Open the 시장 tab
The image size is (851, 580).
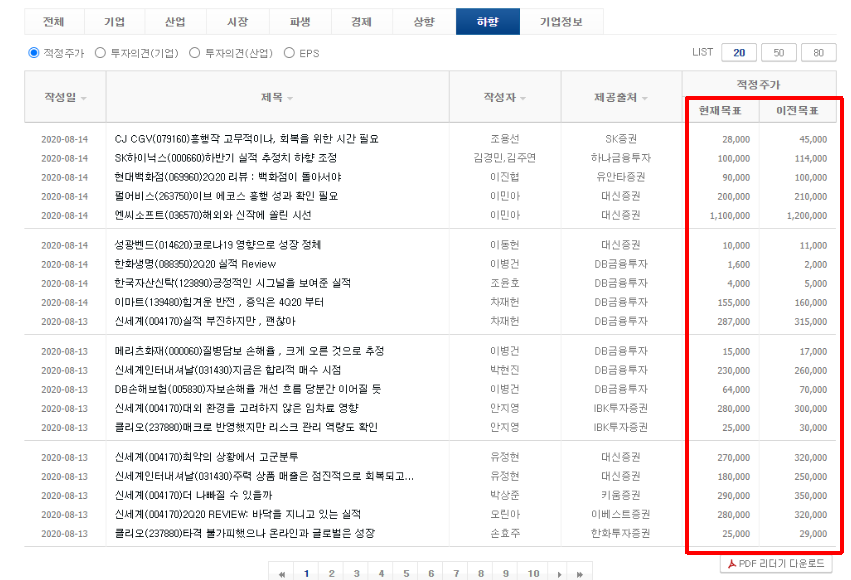click(x=238, y=22)
